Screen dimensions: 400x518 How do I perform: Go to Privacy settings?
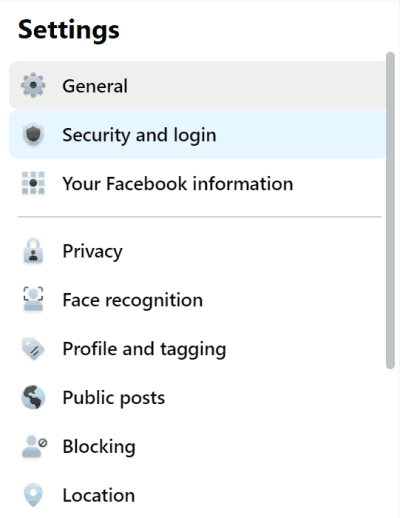tap(198, 251)
